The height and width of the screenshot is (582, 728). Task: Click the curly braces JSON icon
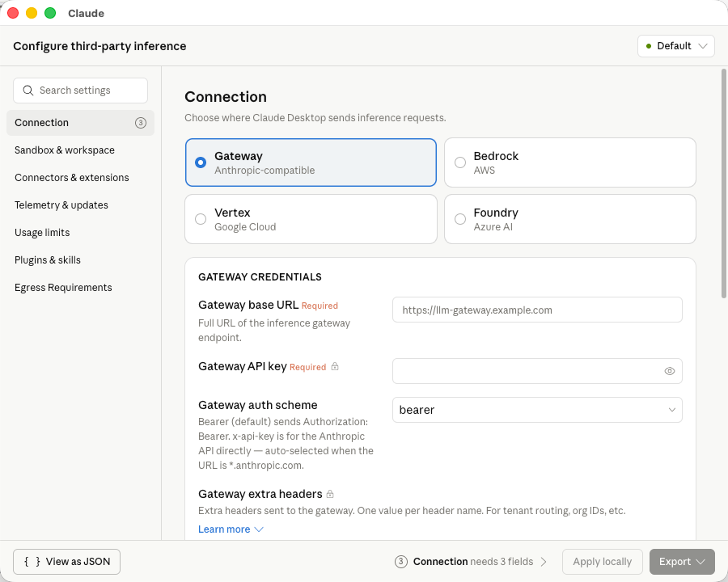[x=32, y=562]
